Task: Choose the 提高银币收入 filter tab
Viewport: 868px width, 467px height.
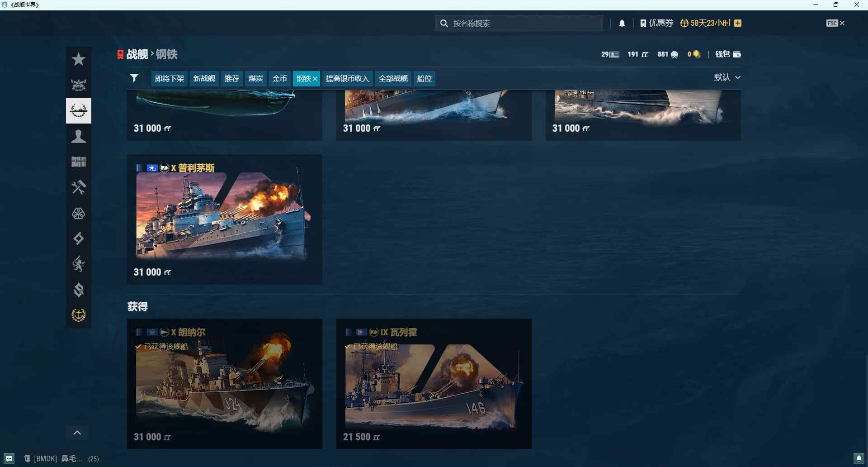Action: pos(348,79)
